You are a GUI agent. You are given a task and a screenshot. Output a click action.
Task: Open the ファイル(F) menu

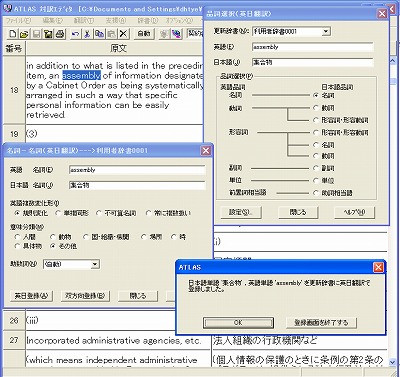18,21
